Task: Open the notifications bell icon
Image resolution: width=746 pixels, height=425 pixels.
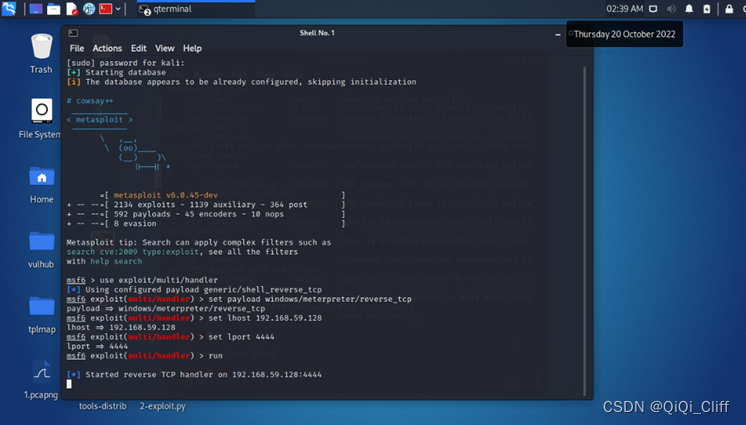Action: click(689, 9)
